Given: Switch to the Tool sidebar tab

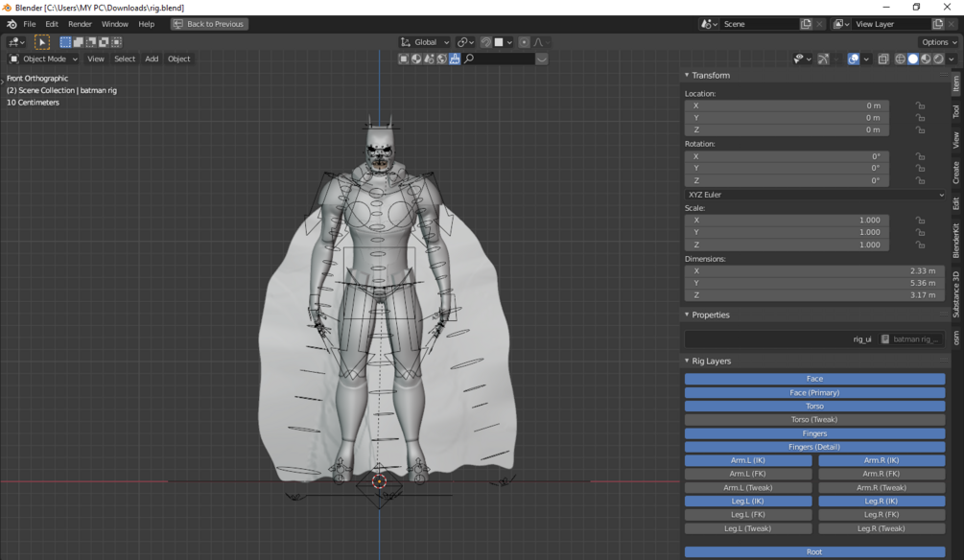Looking at the screenshot, I should pos(956,112).
